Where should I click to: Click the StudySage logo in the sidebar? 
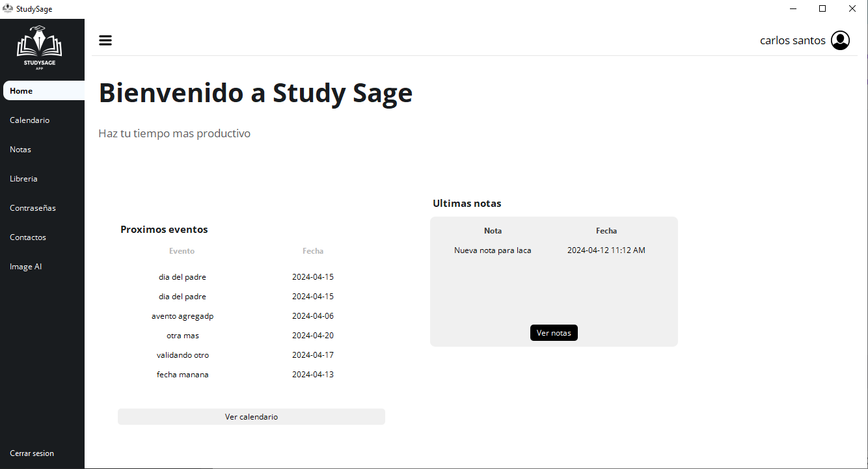point(39,47)
